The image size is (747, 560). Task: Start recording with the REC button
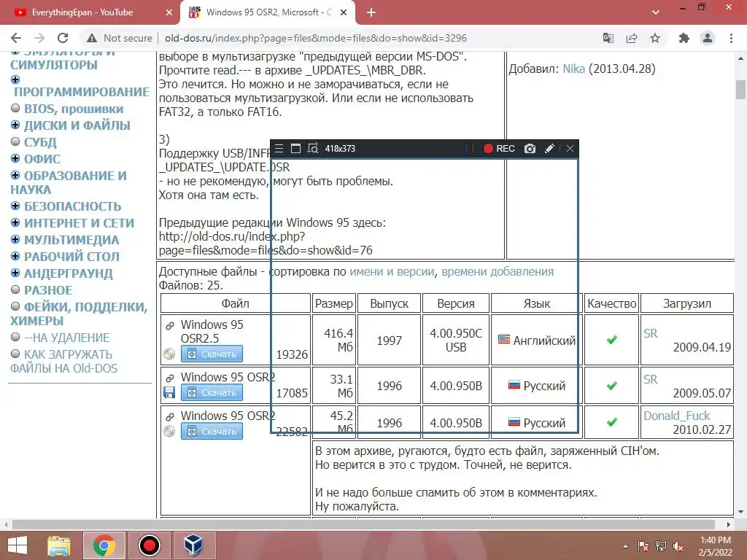[x=499, y=149]
